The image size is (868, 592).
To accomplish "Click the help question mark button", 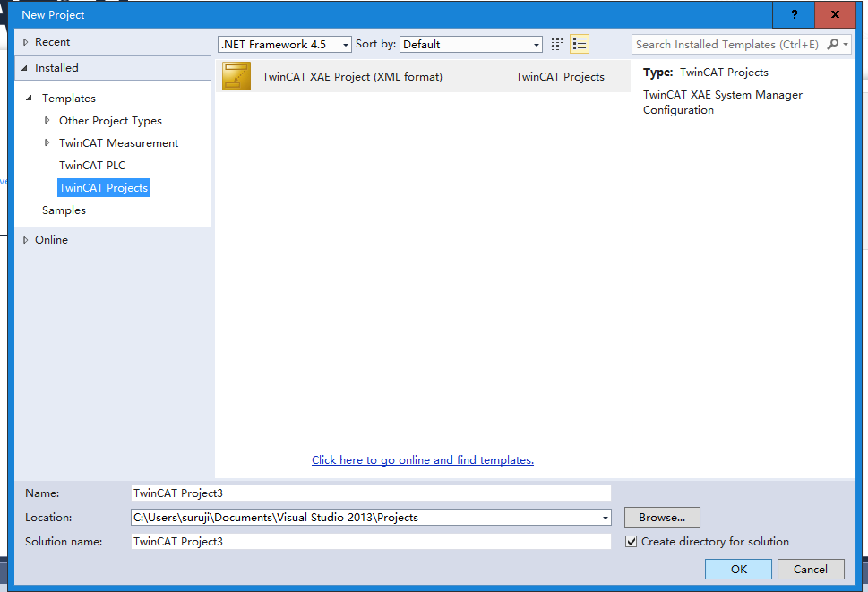I will point(794,15).
